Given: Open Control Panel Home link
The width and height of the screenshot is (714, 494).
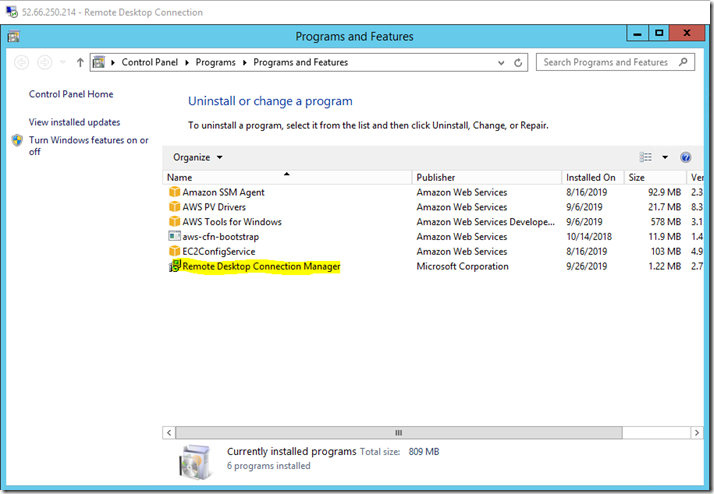Looking at the screenshot, I should pos(71,94).
